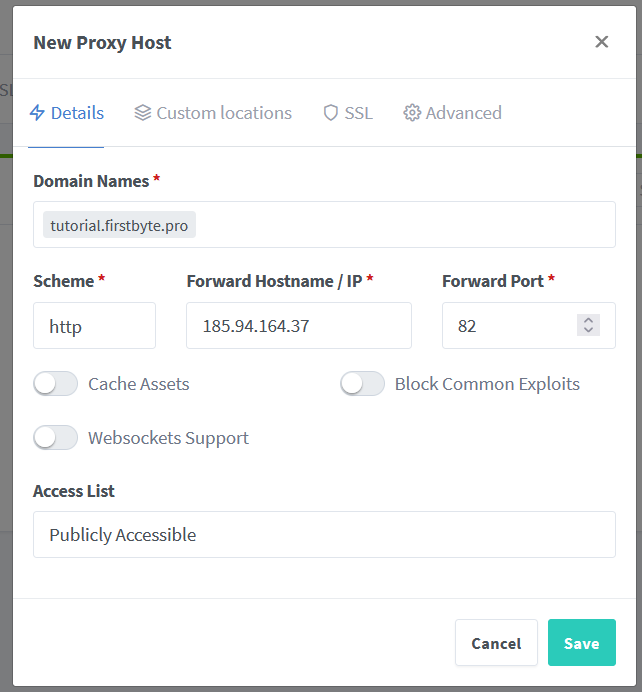This screenshot has width=642, height=692.
Task: Increase Forward Port with the up arrow
Action: (588, 320)
